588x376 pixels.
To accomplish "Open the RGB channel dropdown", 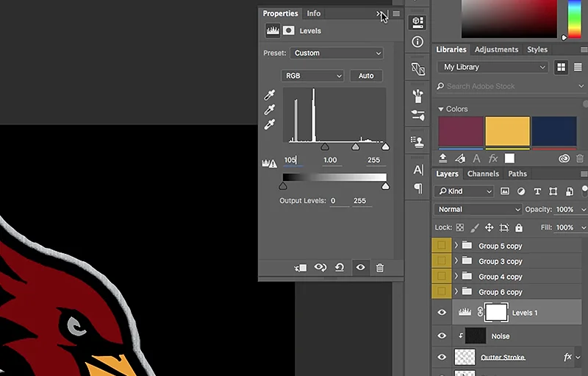I will pos(312,76).
